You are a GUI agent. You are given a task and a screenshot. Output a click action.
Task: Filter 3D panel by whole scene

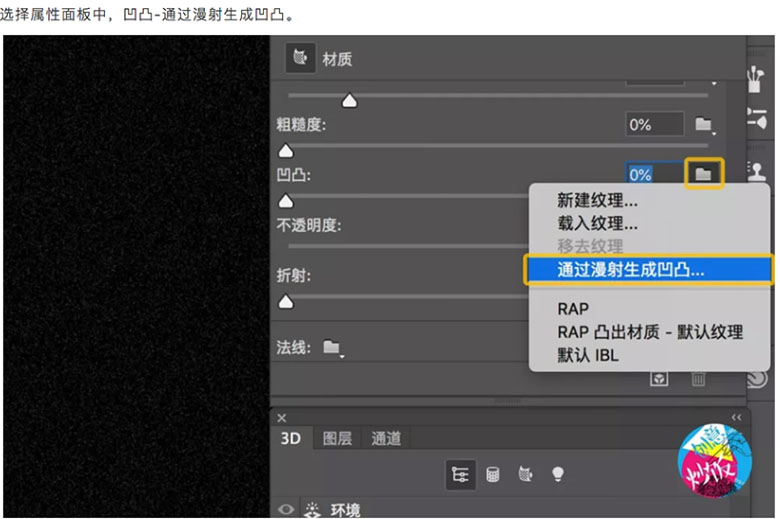pos(460,474)
